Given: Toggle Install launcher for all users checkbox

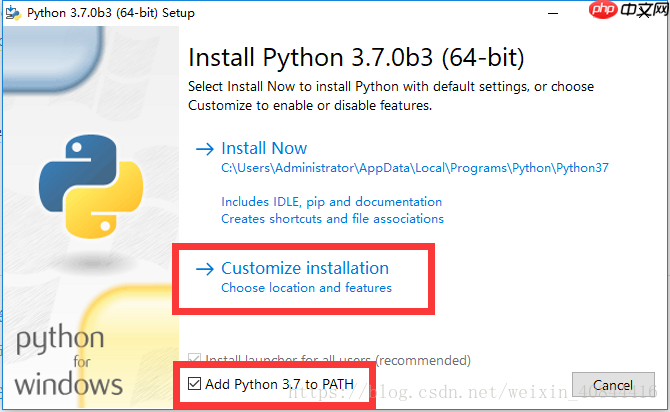Looking at the screenshot, I should (x=194, y=357).
